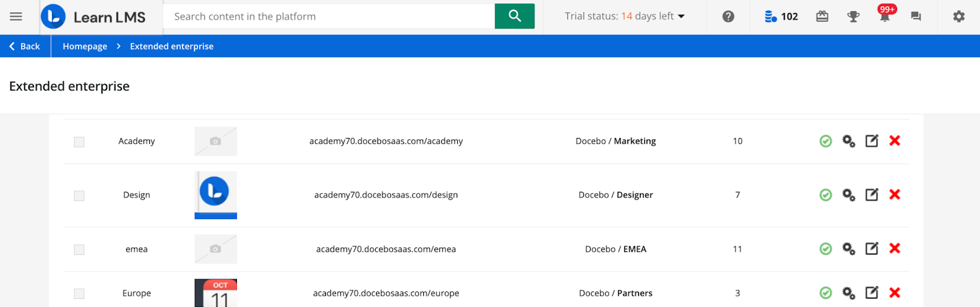Open the trophy leaderboard icon

[853, 17]
